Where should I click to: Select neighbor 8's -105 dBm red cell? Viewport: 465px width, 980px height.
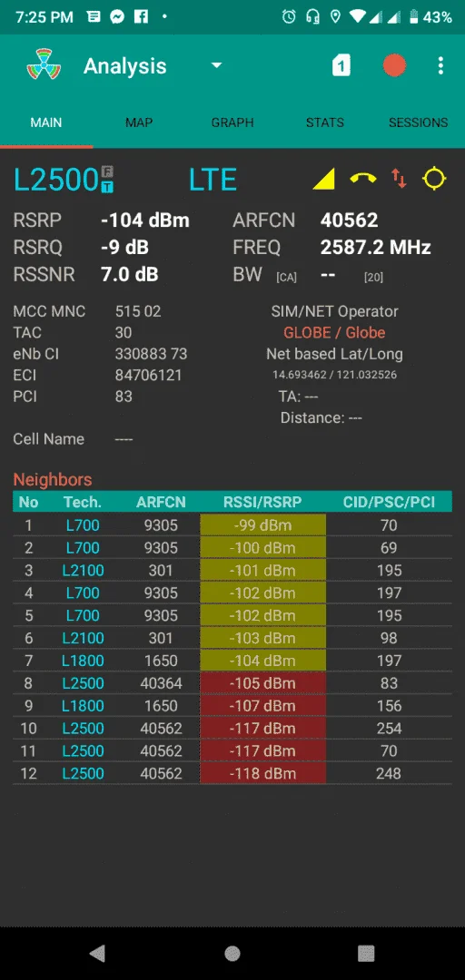pyautogui.click(x=262, y=683)
